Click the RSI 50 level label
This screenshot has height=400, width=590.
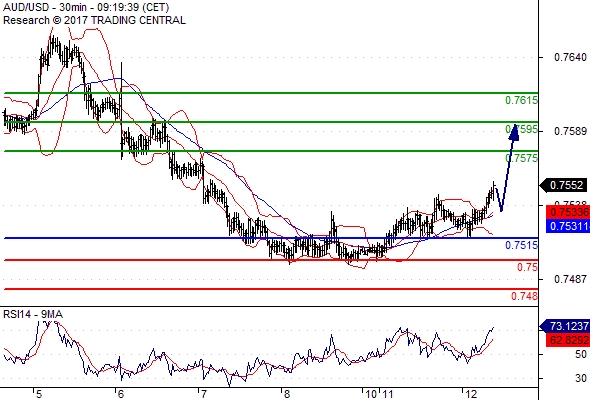(x=581, y=354)
